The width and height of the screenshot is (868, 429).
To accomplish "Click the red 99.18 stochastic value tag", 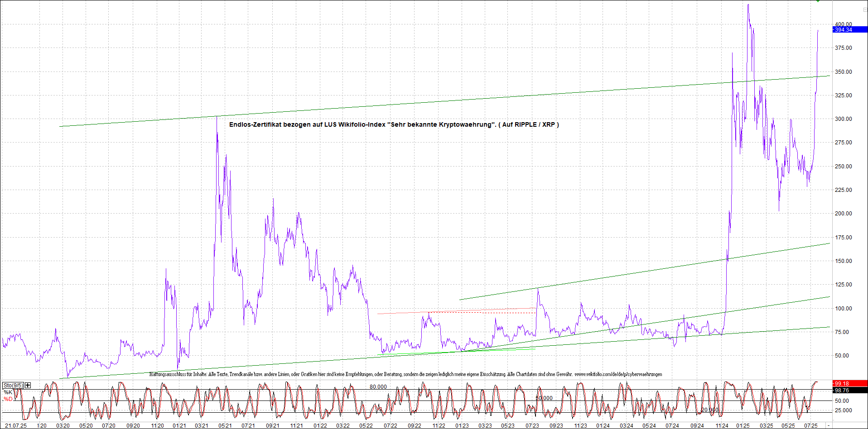I will [850, 384].
